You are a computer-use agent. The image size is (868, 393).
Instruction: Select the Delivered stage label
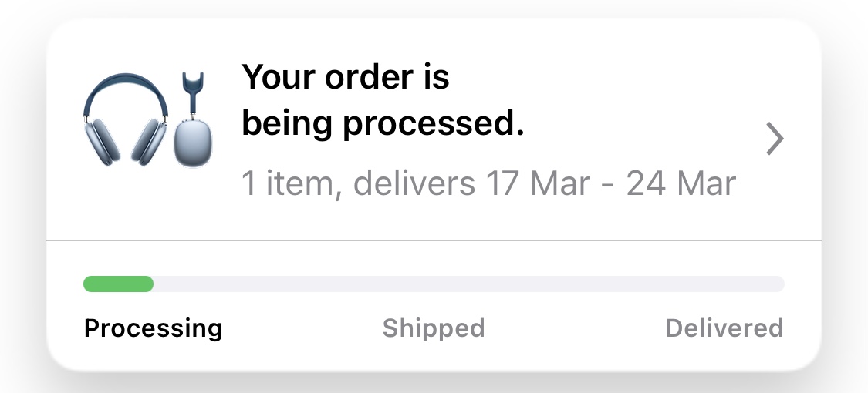click(x=724, y=328)
